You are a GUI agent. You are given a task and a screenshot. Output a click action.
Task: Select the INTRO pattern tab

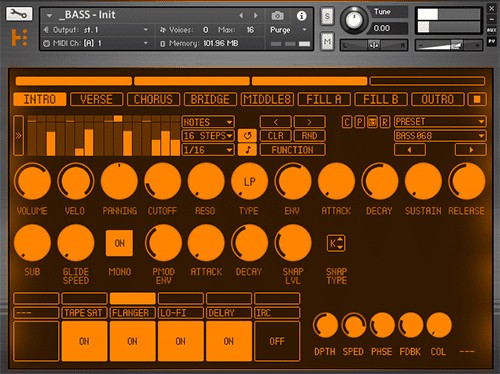(x=40, y=99)
